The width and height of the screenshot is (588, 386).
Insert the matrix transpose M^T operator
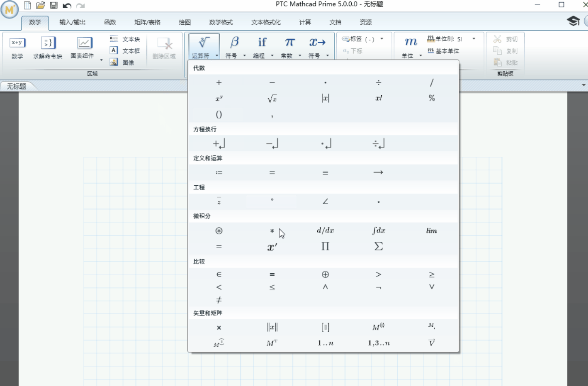point(272,343)
